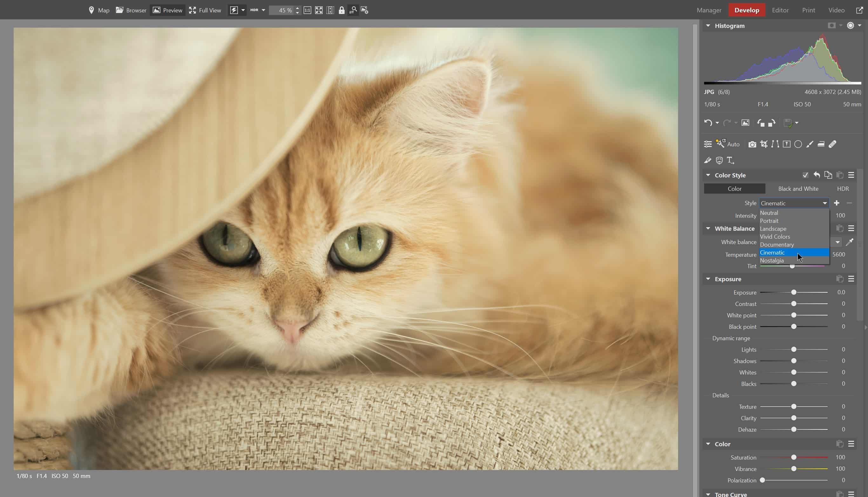The height and width of the screenshot is (497, 868).
Task: Enable the zoom lock padlock
Action: point(342,10)
